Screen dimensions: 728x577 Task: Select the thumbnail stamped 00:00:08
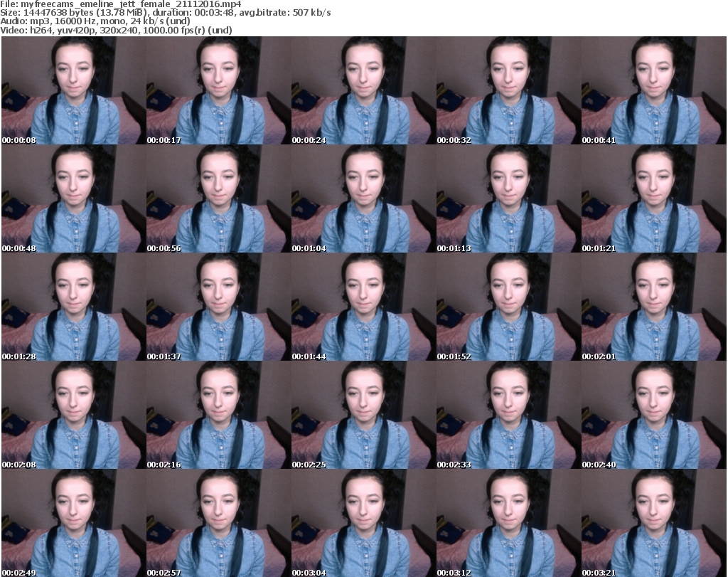(74, 90)
